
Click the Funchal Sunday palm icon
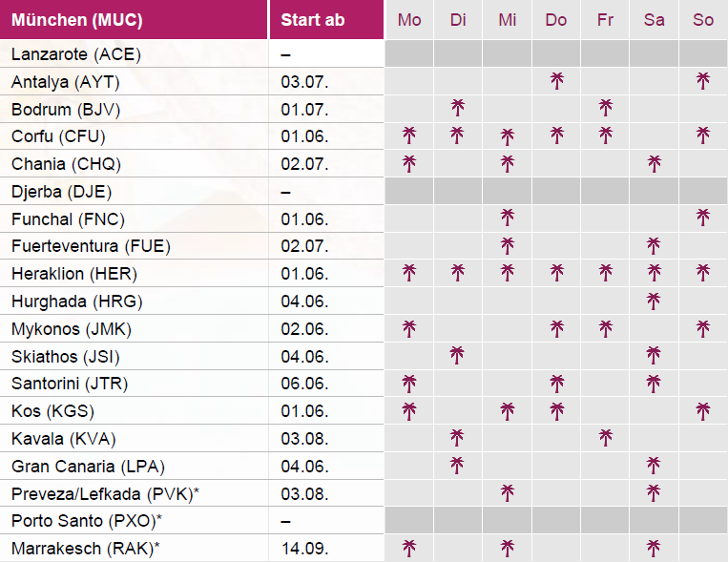703,219
